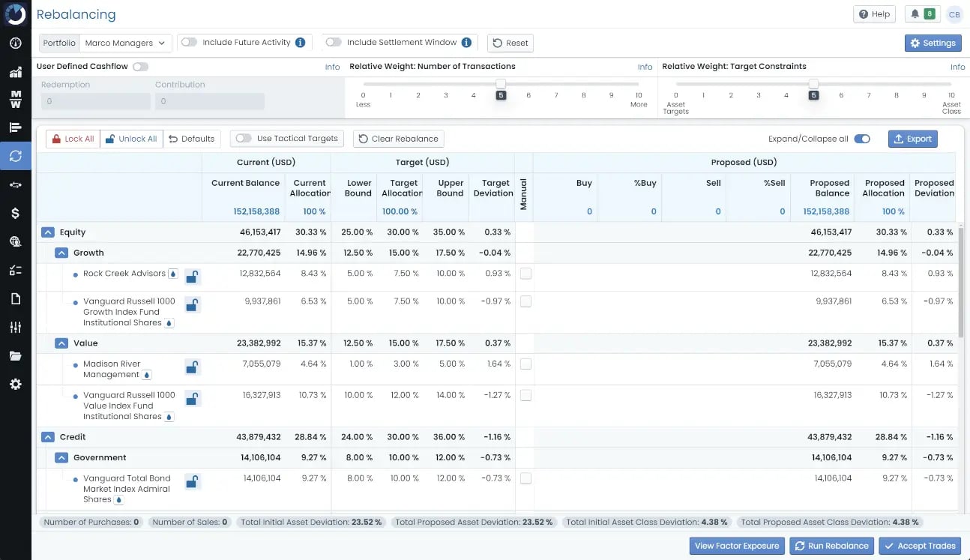Open the folder icon in the sidebar

pos(15,356)
